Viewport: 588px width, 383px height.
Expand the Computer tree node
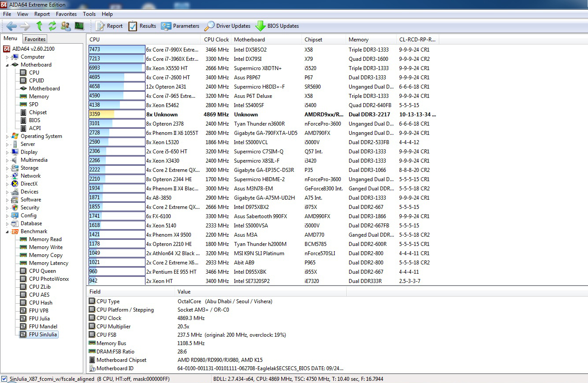pyautogui.click(x=7, y=57)
